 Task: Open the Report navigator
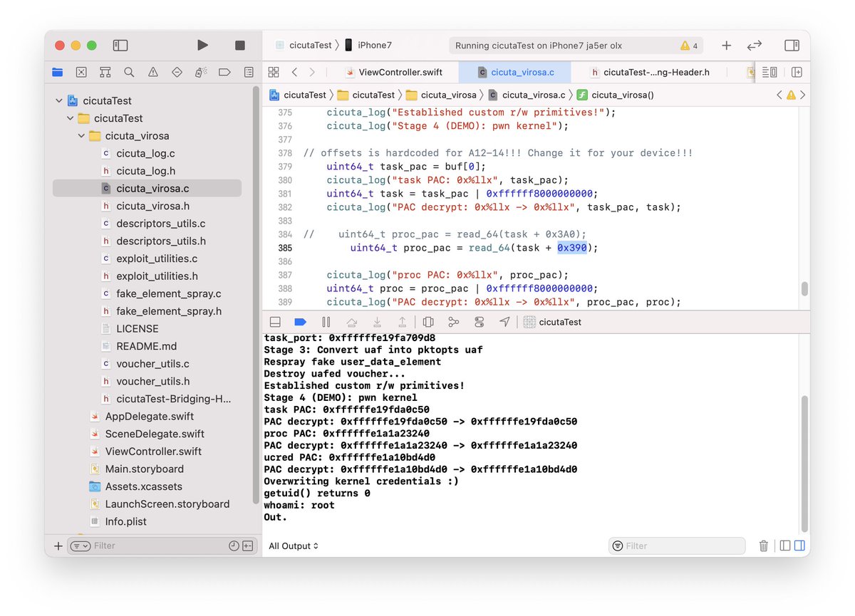[x=249, y=72]
